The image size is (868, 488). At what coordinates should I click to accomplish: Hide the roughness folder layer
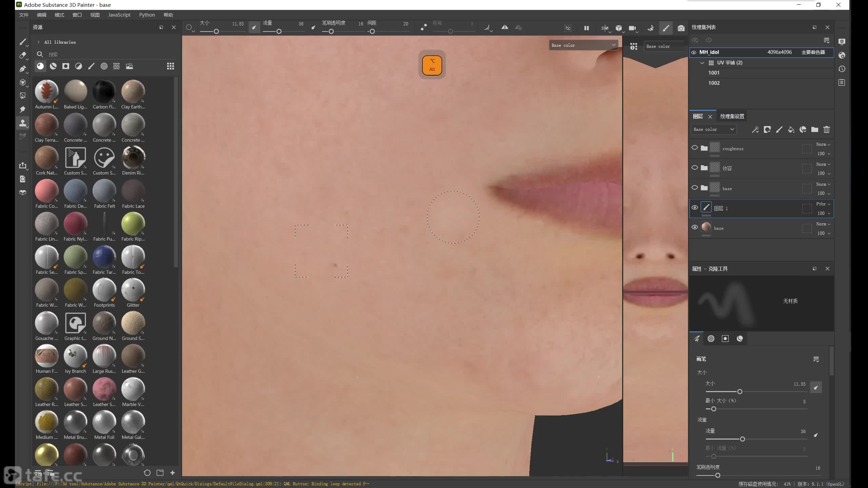(x=694, y=148)
